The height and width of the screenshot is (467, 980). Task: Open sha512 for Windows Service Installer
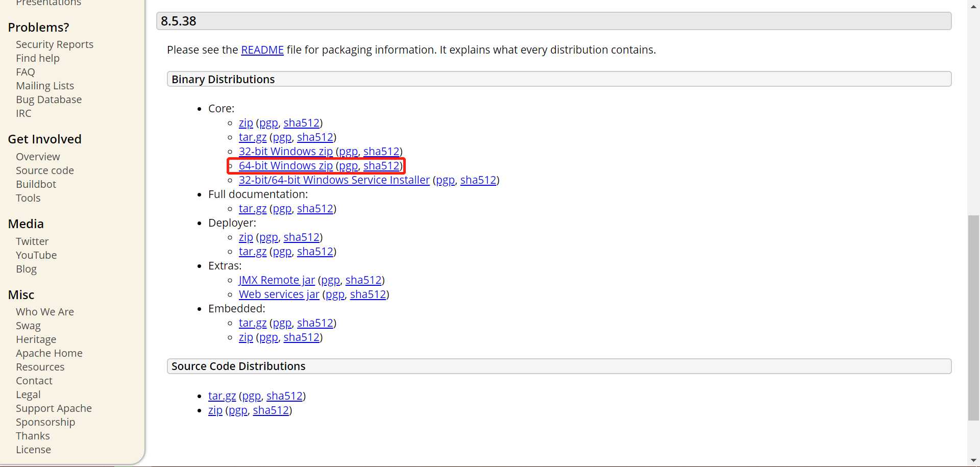tap(478, 180)
